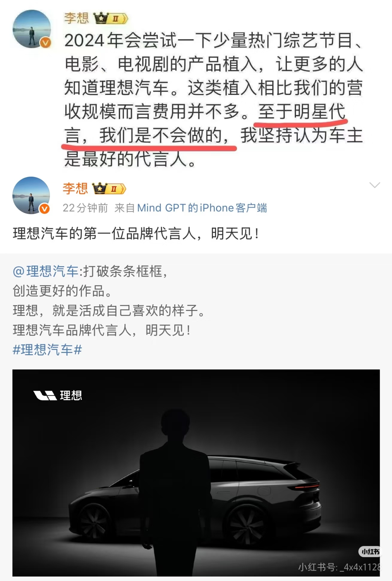Open the brand ambassador silhouette poster image
The height and width of the screenshot is (581, 392).
196,473
